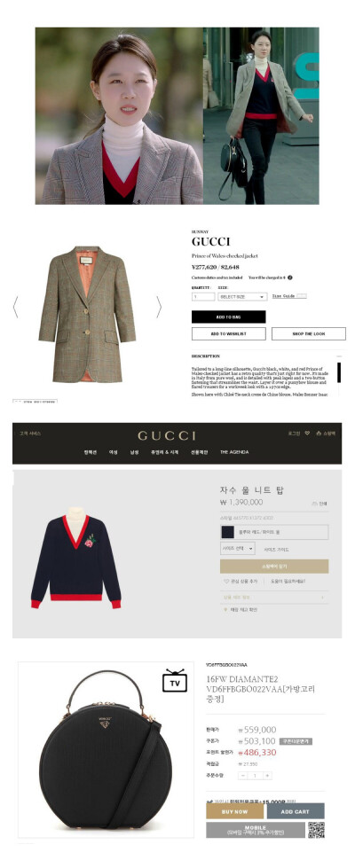Collapse the DESCRIPTION section of the jacket

[339, 356]
